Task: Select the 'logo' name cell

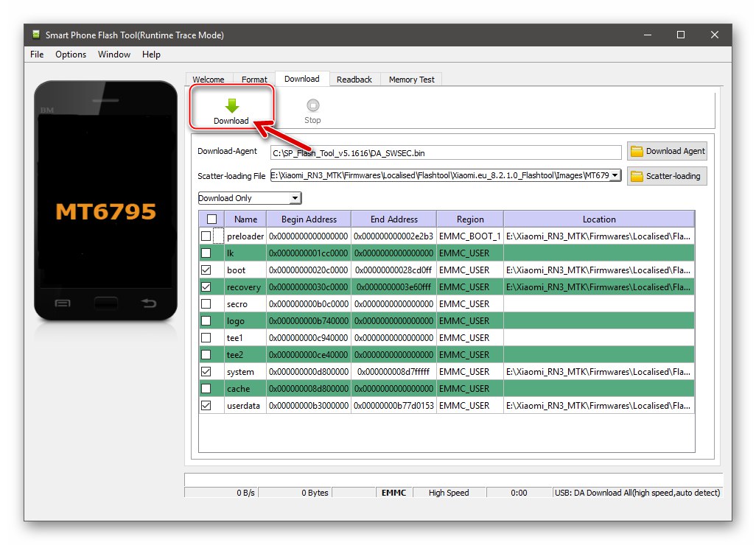Action: 245,321
